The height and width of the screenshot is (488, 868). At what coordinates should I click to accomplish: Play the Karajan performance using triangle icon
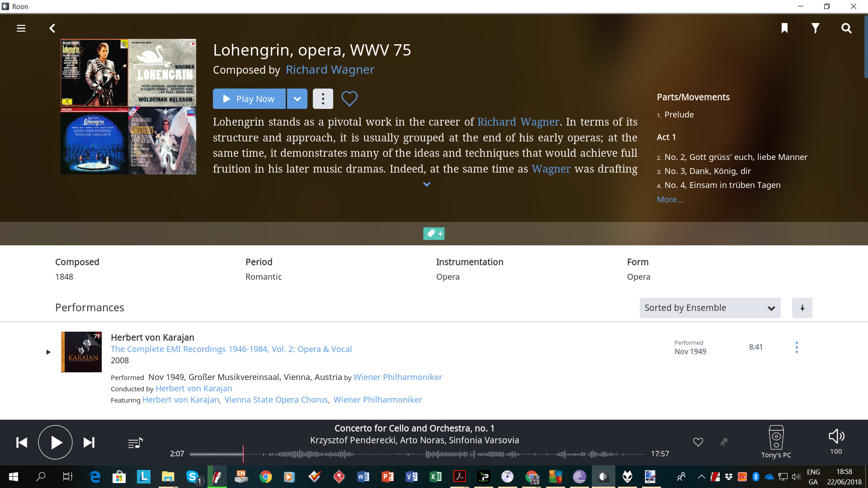pos(48,352)
